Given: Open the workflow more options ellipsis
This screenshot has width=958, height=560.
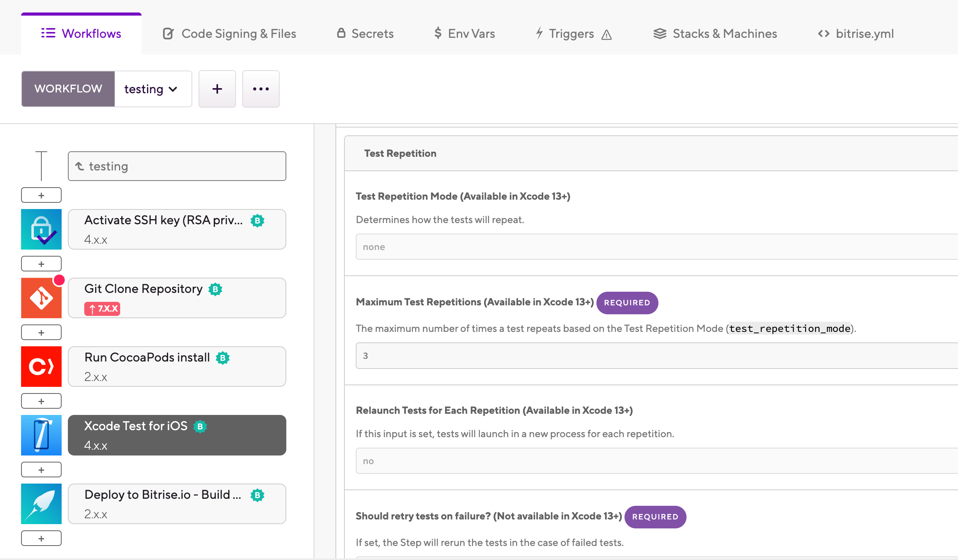Looking at the screenshot, I should coord(261,89).
